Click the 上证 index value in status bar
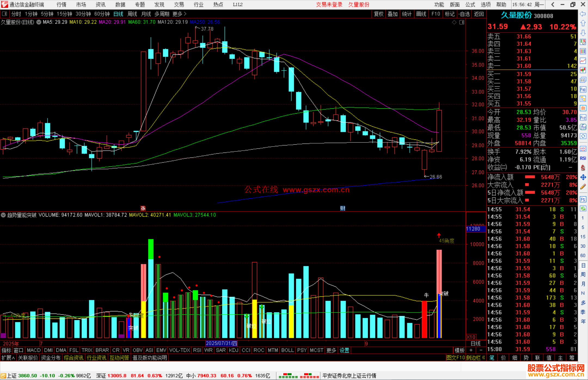The height and width of the screenshot is (380, 588). [27, 376]
